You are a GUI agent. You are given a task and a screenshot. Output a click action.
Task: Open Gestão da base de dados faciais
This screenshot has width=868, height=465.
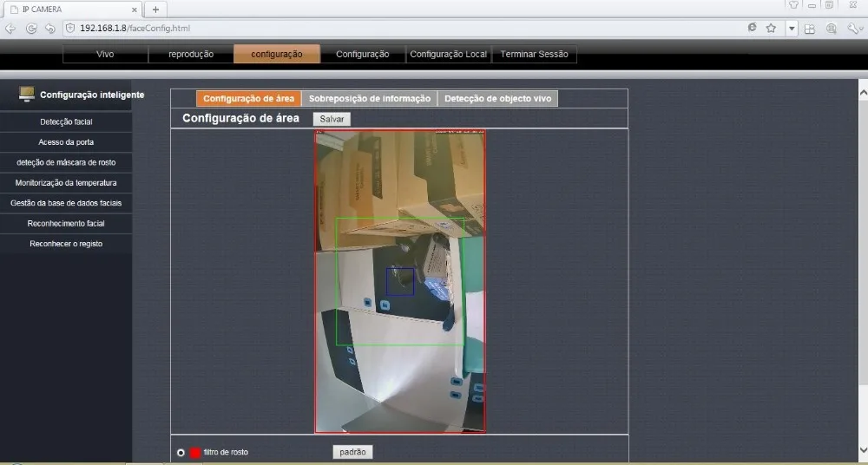pyautogui.click(x=66, y=203)
